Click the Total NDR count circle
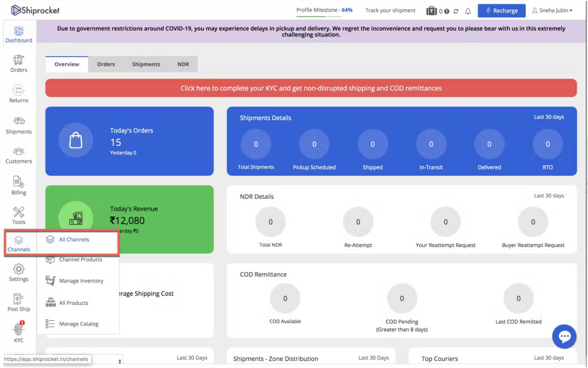588x368 pixels. 271,222
